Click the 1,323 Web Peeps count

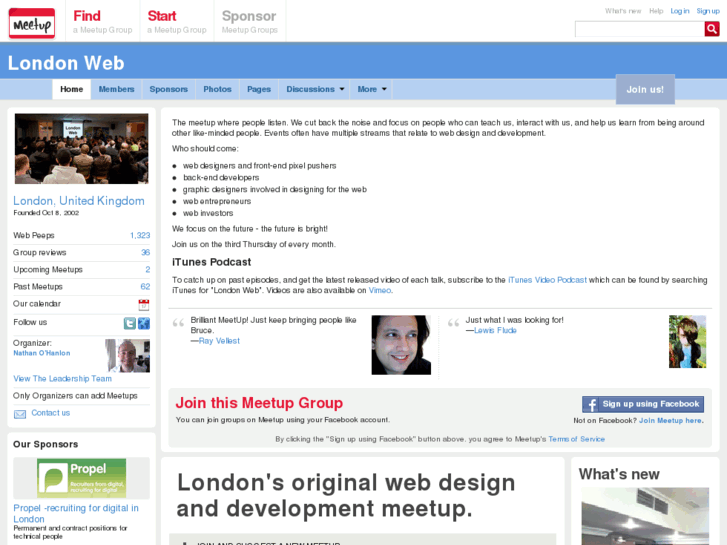coord(140,235)
